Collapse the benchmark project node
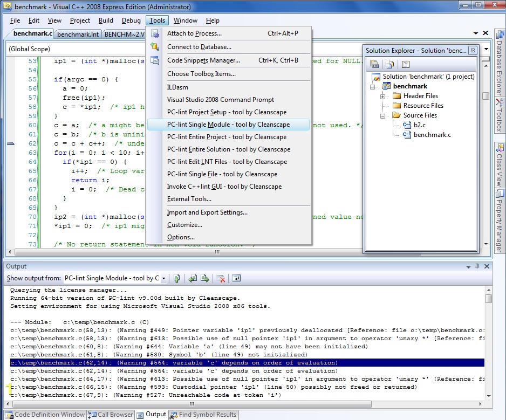506x420 pixels. tap(372, 86)
